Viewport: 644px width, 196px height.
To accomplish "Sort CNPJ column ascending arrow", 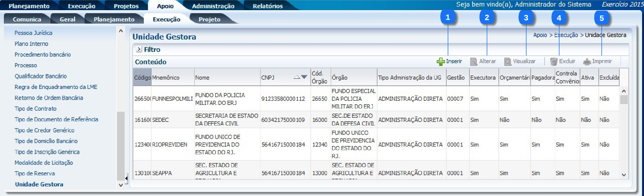I will point(297,77).
